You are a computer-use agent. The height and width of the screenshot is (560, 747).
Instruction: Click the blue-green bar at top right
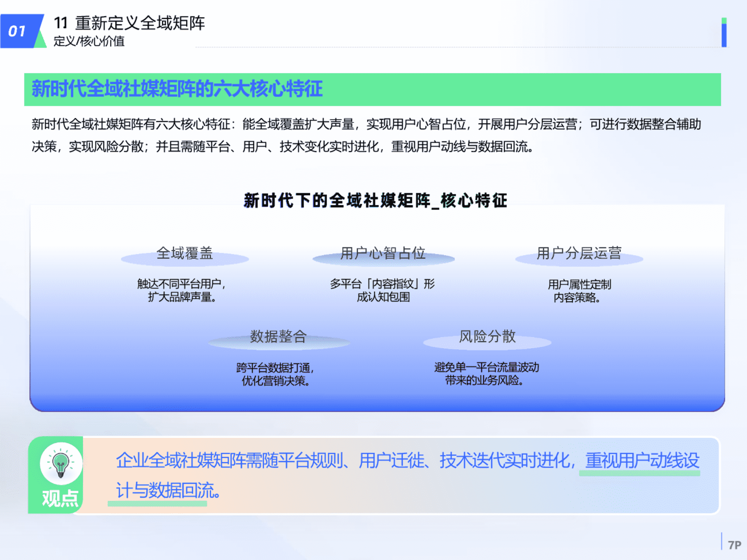(724, 33)
